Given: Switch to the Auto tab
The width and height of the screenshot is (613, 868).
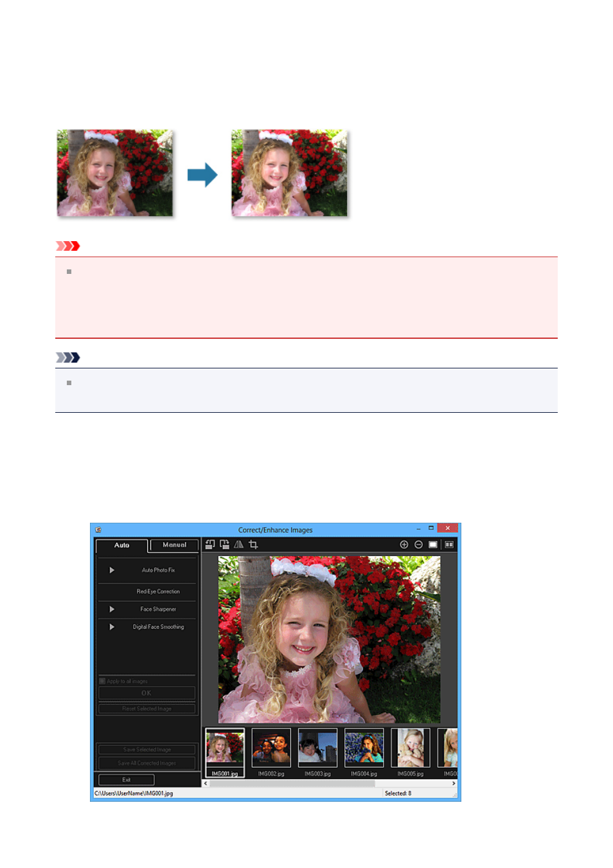Looking at the screenshot, I should (121, 545).
